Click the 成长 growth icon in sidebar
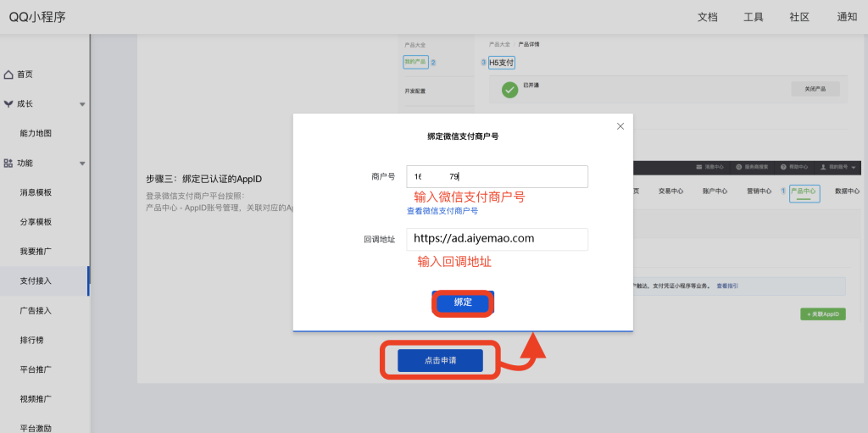Screen dimensions: 868x433 pos(8,104)
